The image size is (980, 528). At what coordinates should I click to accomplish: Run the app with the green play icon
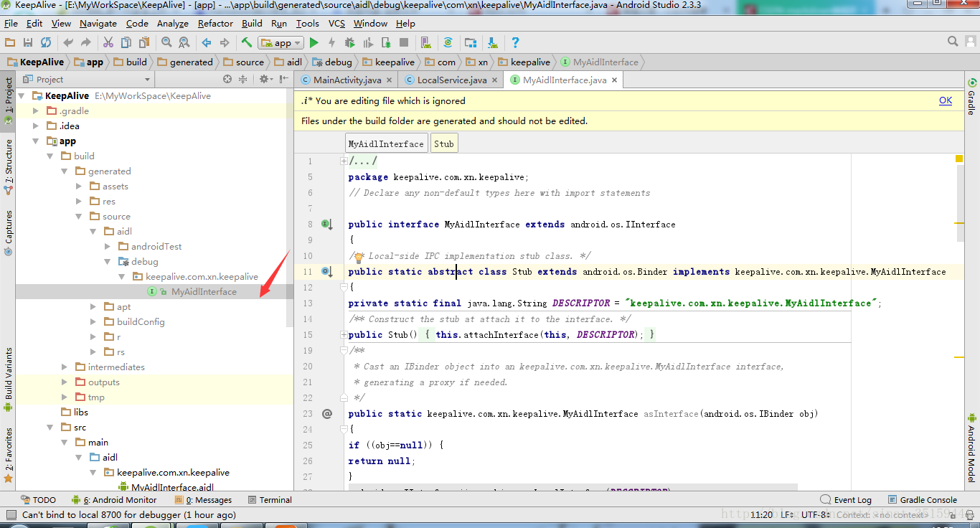[x=314, y=43]
